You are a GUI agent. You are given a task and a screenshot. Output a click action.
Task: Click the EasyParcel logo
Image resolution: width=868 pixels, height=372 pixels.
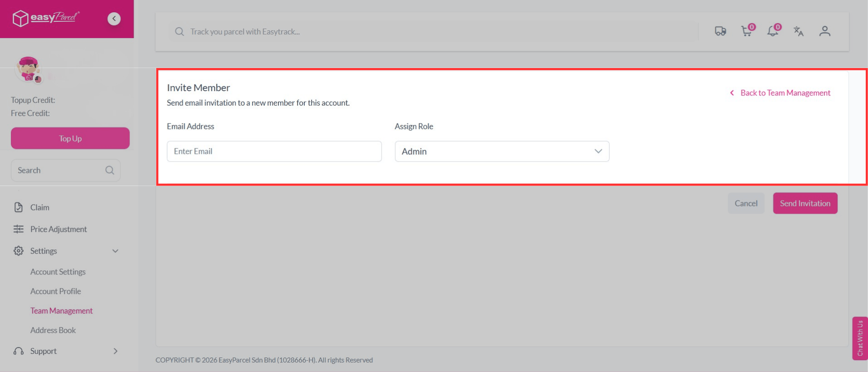point(46,18)
